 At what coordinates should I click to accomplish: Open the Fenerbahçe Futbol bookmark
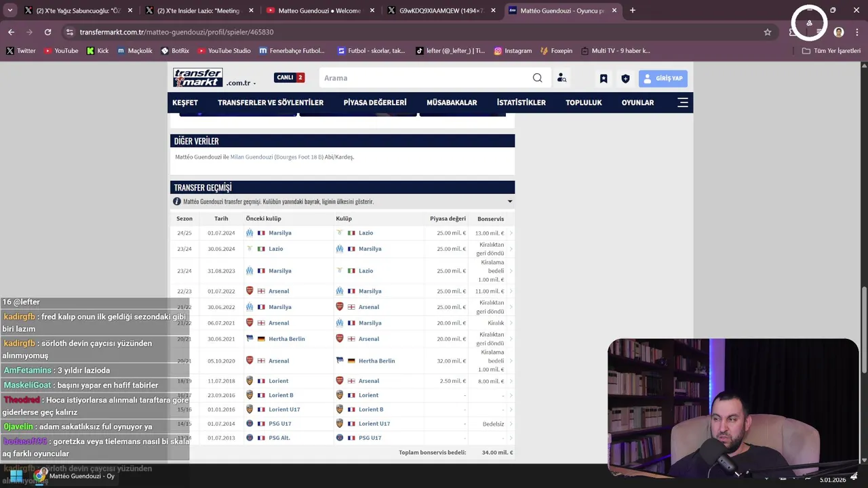pos(292,51)
